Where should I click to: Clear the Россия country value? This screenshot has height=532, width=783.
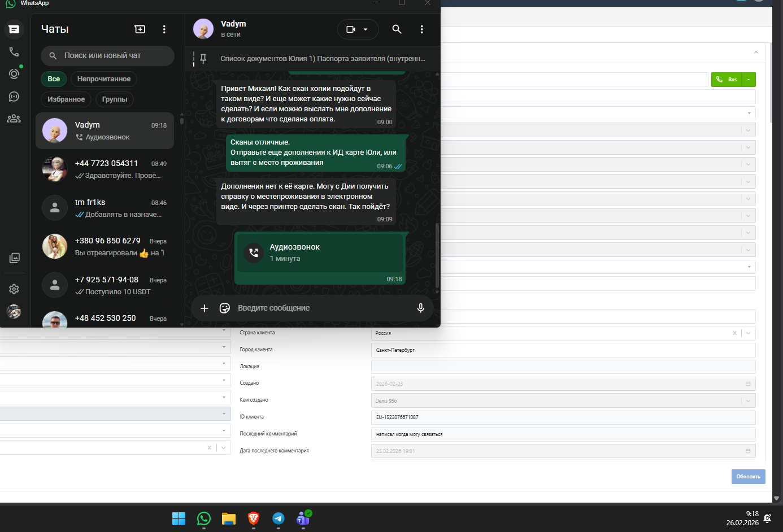pyautogui.click(x=734, y=333)
